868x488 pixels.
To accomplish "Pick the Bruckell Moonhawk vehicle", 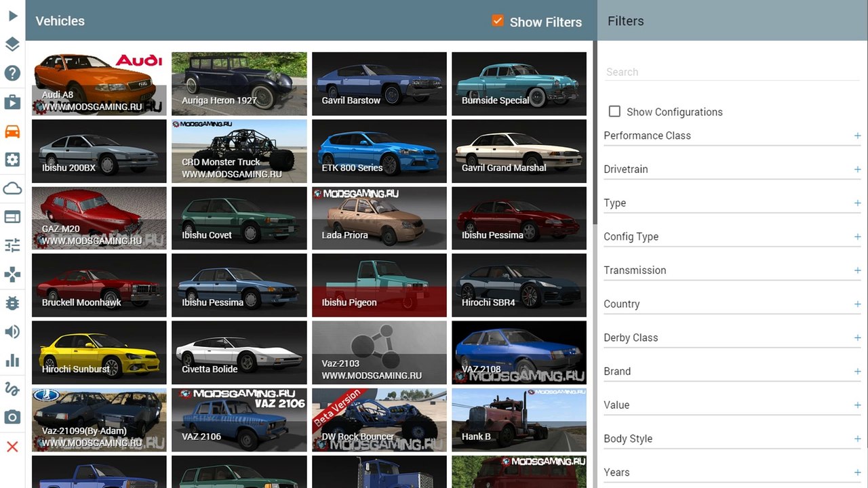I will point(99,285).
